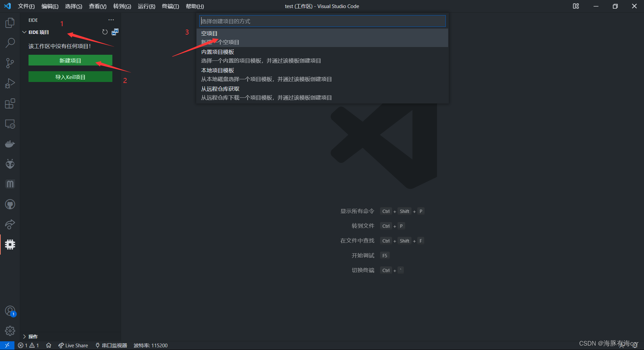Open the Live Share view in activity bar
The image size is (644, 350).
tap(10, 224)
